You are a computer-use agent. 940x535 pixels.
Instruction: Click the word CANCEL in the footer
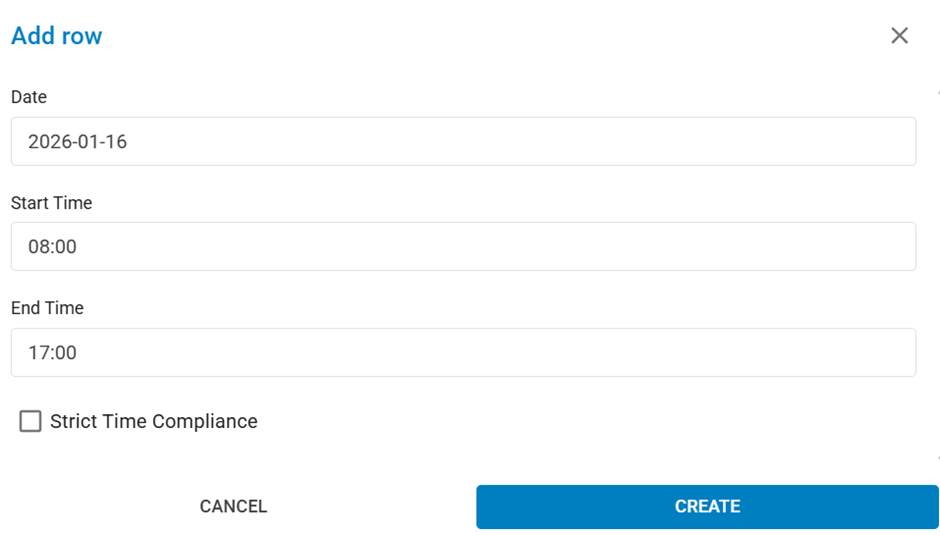pyautogui.click(x=233, y=506)
